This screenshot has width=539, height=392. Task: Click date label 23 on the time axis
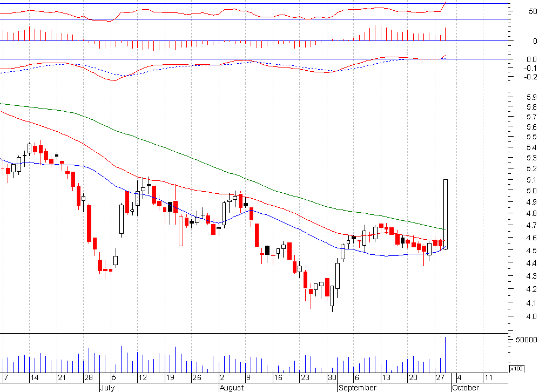pos(305,377)
